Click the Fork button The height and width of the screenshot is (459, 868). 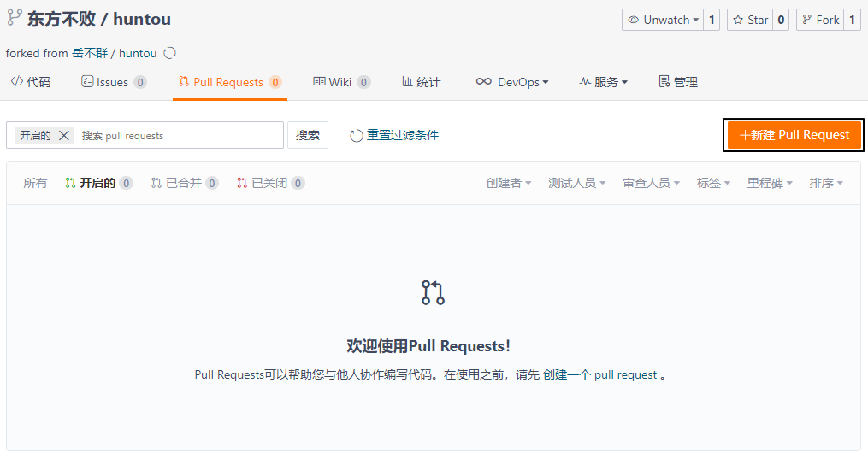click(819, 20)
